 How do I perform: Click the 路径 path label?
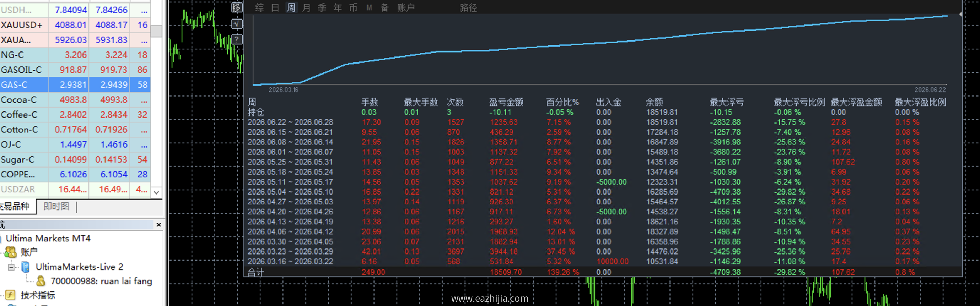(468, 7)
